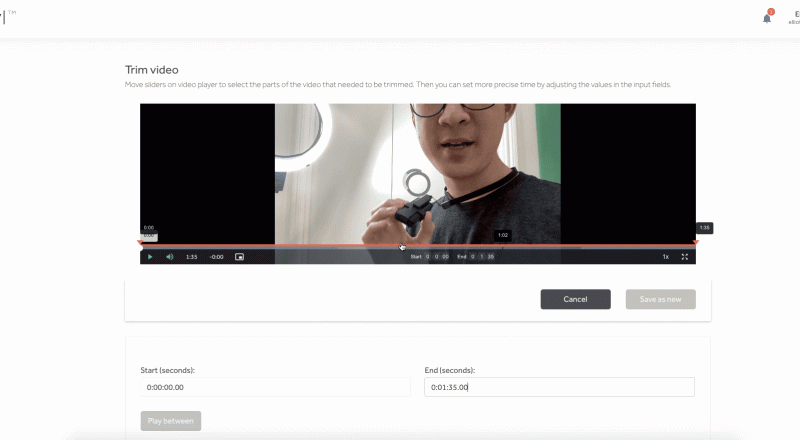This screenshot has width=800, height=440.
Task: Click the End time fields in player bar
Action: pyautogui.click(x=476, y=257)
